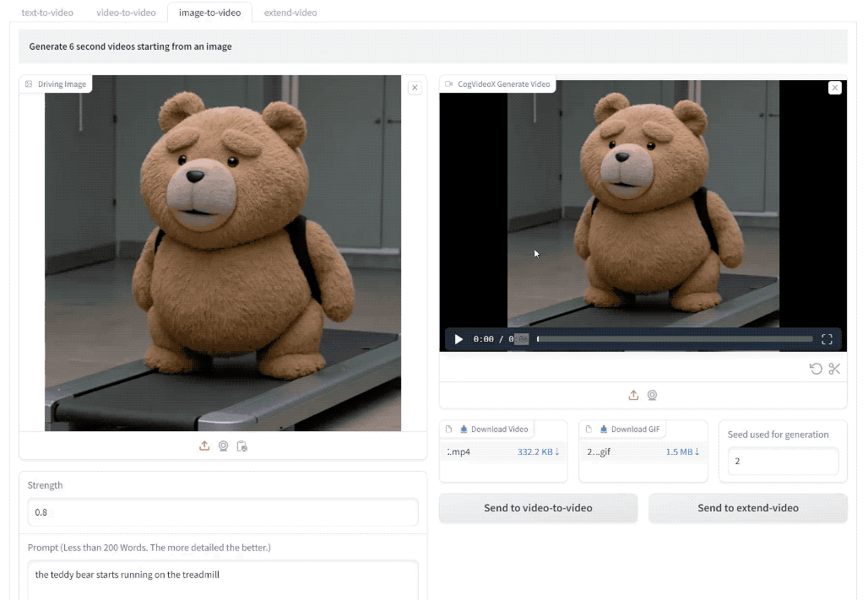Image resolution: width=868 pixels, height=600 pixels.
Task: Click Send to video-to-video button
Action: [538, 508]
